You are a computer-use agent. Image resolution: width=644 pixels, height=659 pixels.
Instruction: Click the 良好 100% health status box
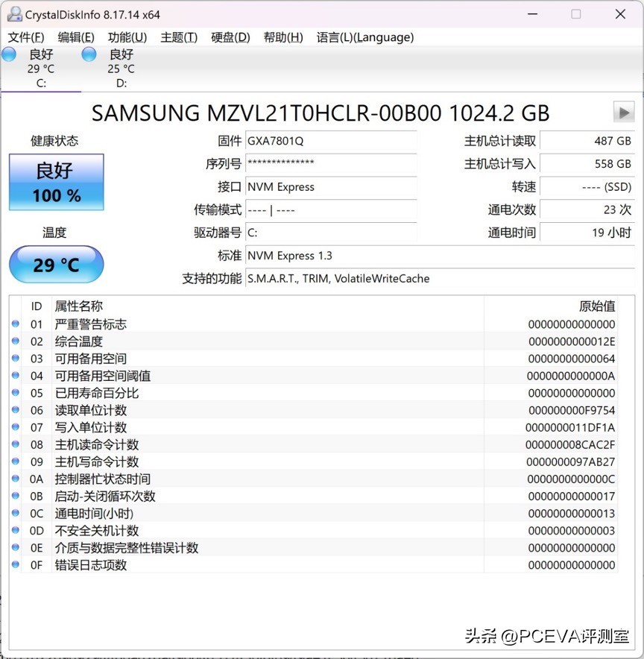coord(56,182)
